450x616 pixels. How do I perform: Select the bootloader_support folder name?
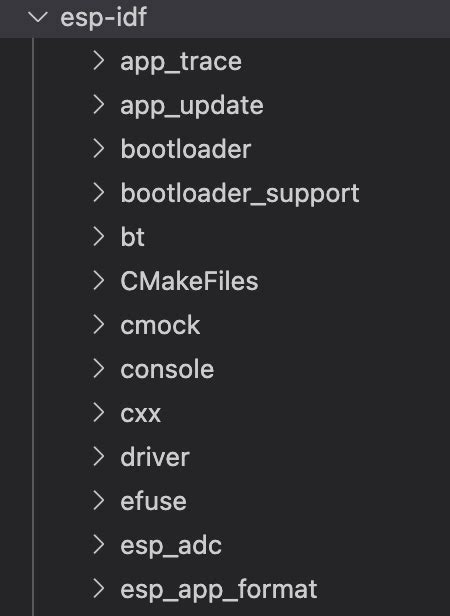click(x=240, y=194)
